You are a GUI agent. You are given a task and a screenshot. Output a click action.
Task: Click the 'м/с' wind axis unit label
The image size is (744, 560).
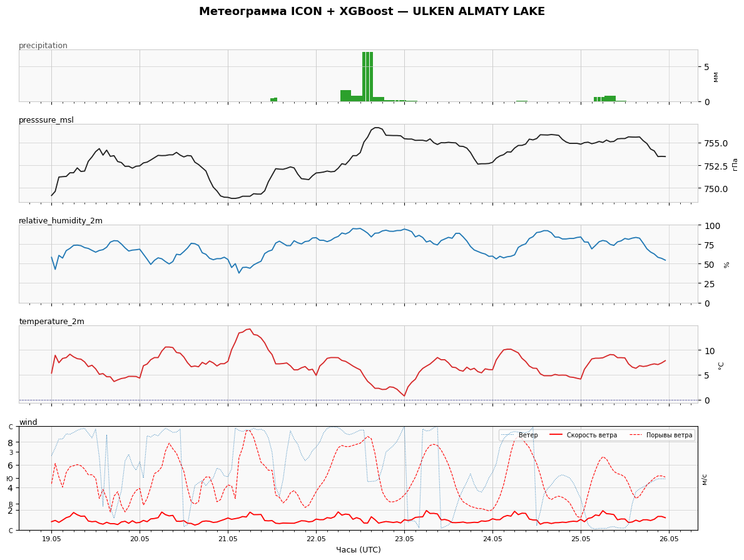click(704, 479)
